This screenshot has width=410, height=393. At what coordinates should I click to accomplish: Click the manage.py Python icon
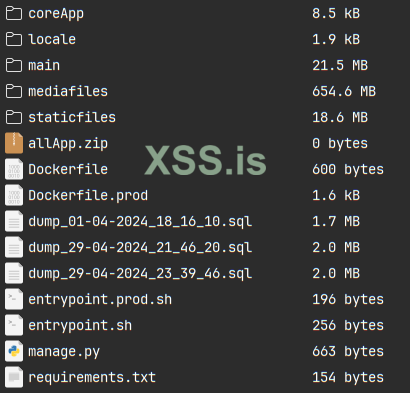click(14, 351)
